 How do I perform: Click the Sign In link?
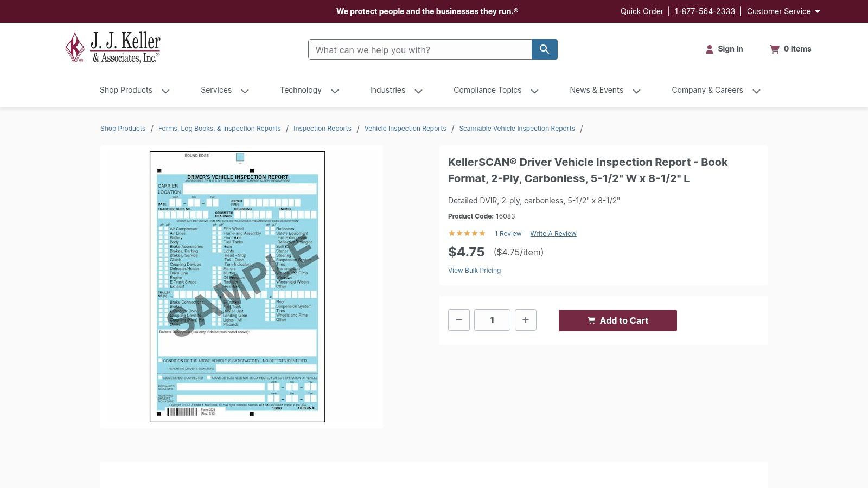click(x=730, y=49)
